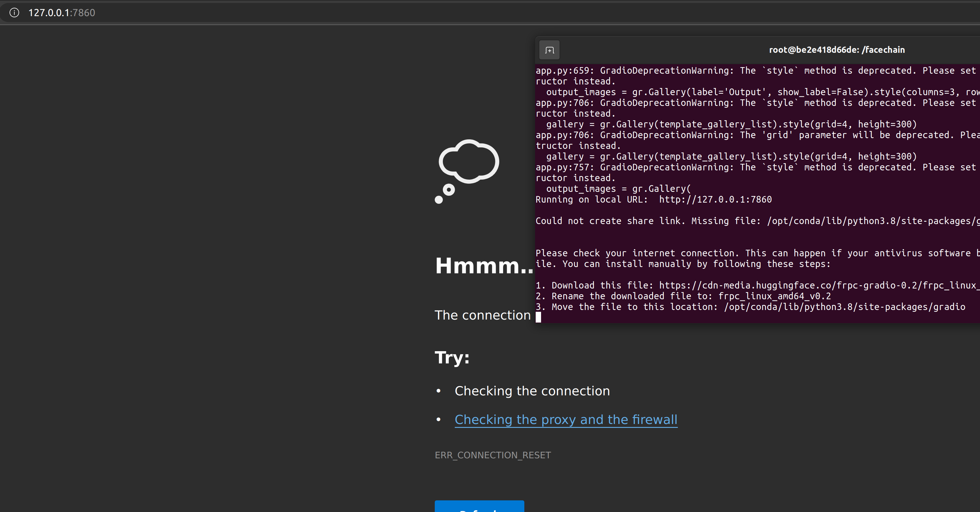Open the 'Checking the proxy and the firewall' link
The width and height of the screenshot is (980, 512).
(x=566, y=420)
